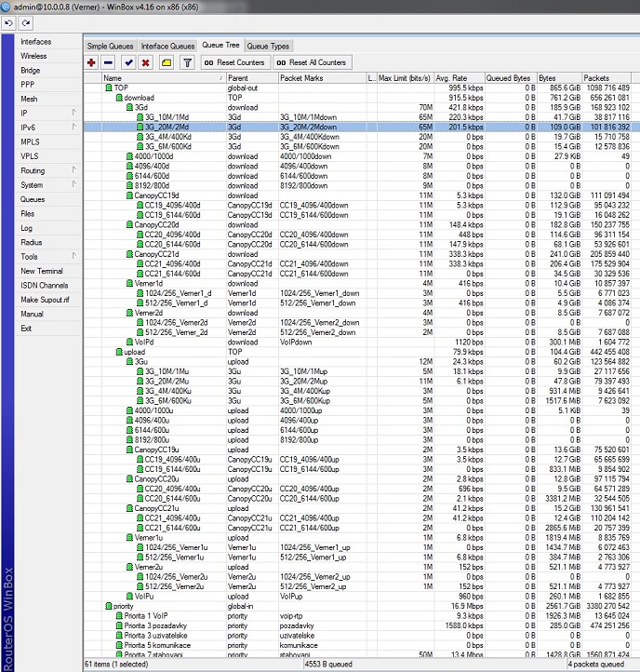640x672 pixels.
Task: Click the upload queue green icon
Action: [119, 352]
